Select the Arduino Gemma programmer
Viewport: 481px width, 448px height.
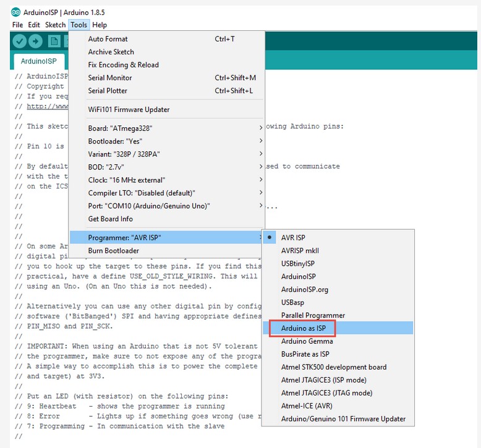point(338,341)
